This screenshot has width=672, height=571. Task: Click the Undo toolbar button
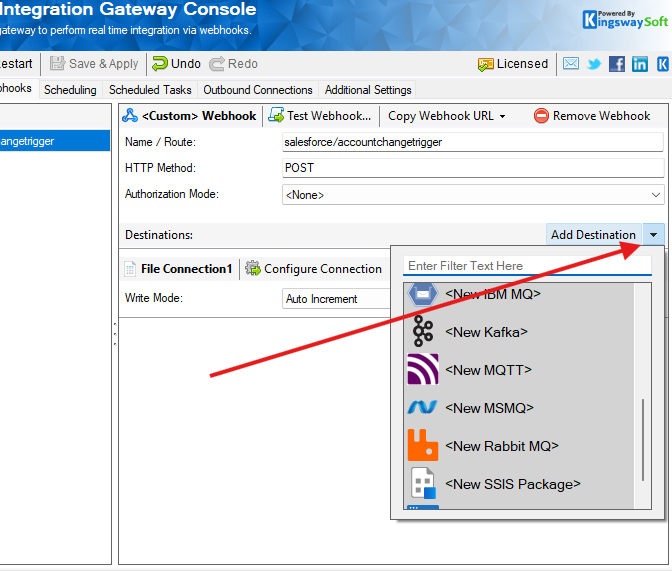pos(176,64)
